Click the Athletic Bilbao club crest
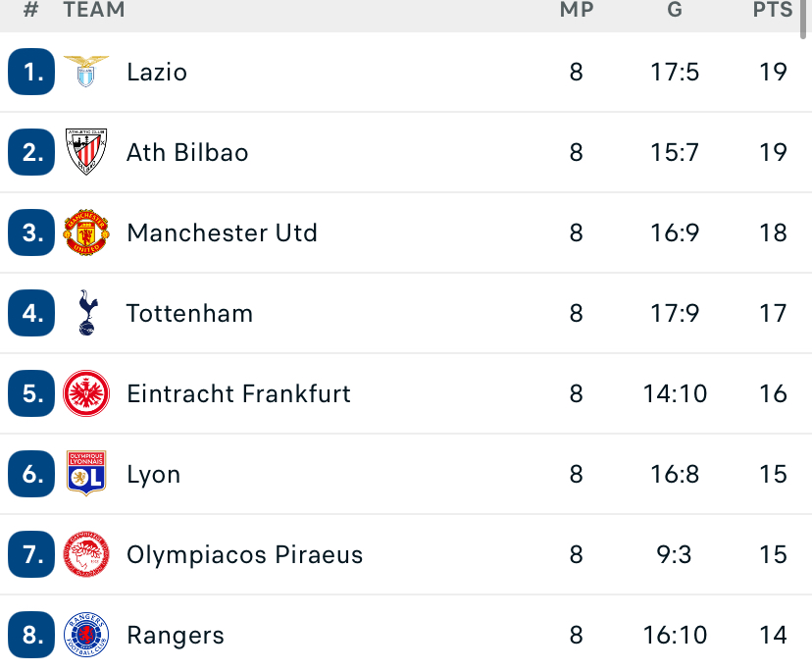Image resolution: width=812 pixels, height=671 pixels. click(86, 152)
